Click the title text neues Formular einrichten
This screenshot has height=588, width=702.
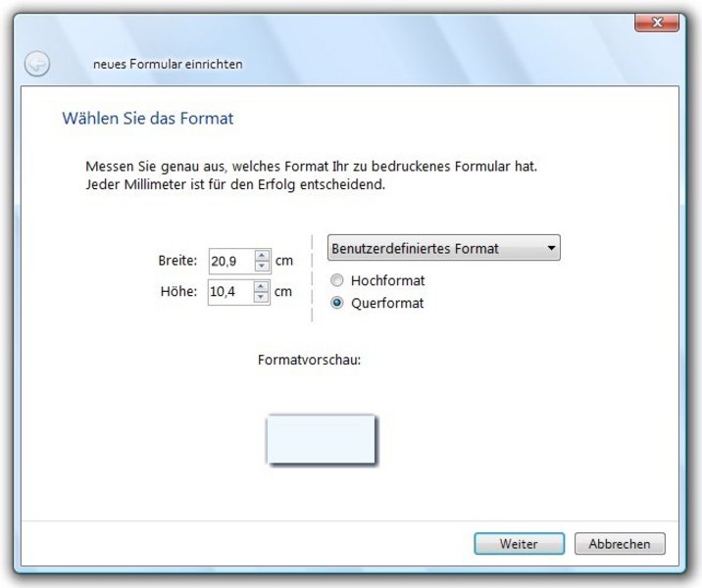point(168,64)
